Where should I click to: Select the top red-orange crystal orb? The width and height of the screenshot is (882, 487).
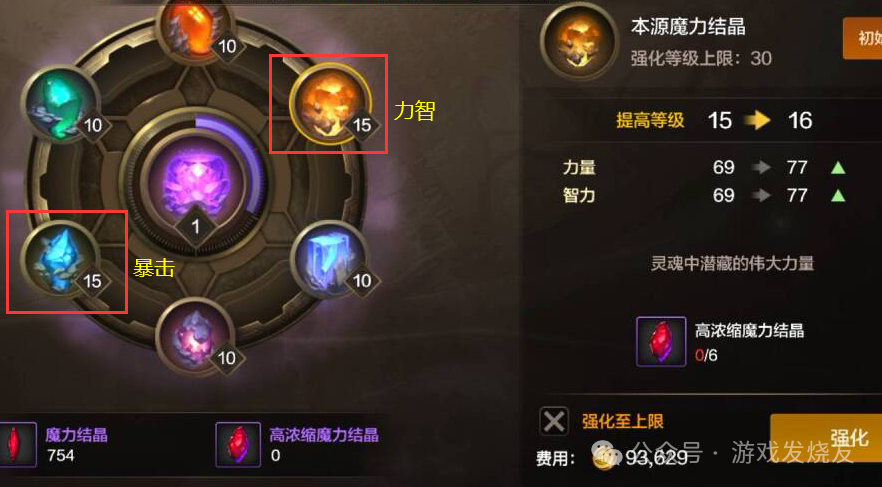(196, 27)
